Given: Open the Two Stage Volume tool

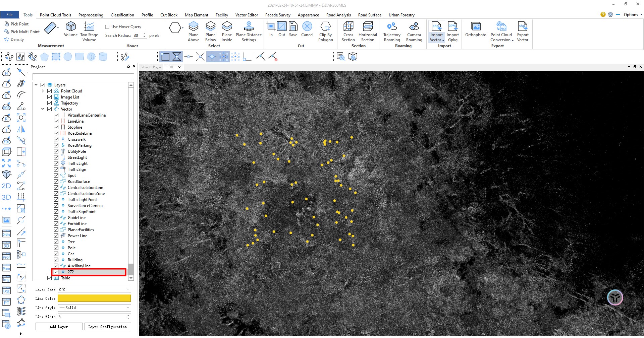Looking at the screenshot, I should (89, 31).
